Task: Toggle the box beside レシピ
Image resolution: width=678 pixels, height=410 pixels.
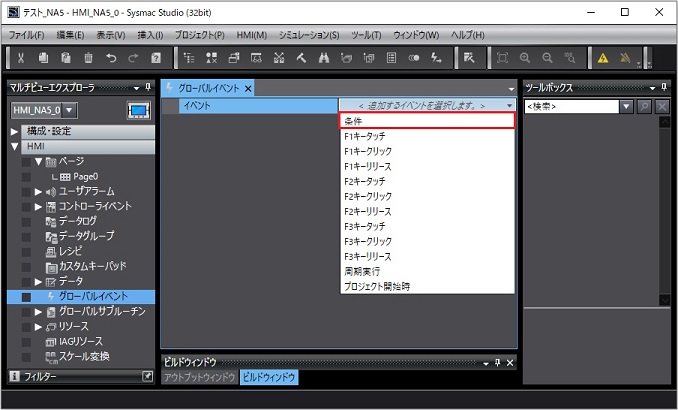Action: pyautogui.click(x=28, y=251)
